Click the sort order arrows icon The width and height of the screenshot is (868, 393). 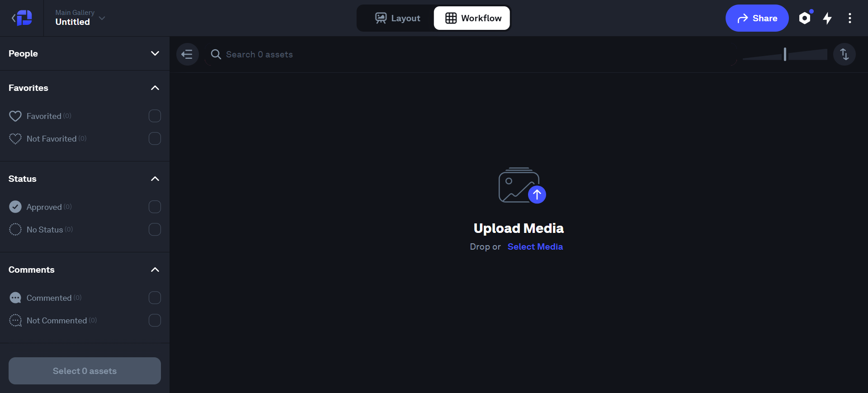coord(844,54)
